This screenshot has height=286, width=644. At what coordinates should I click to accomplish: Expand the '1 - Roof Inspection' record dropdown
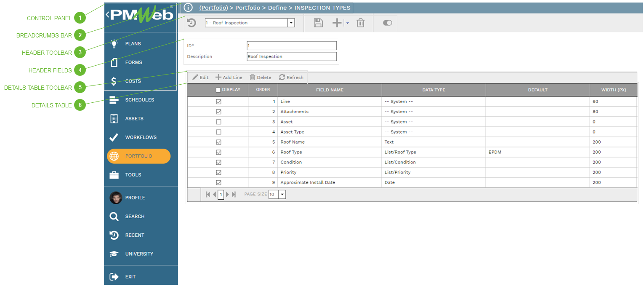pyautogui.click(x=291, y=23)
